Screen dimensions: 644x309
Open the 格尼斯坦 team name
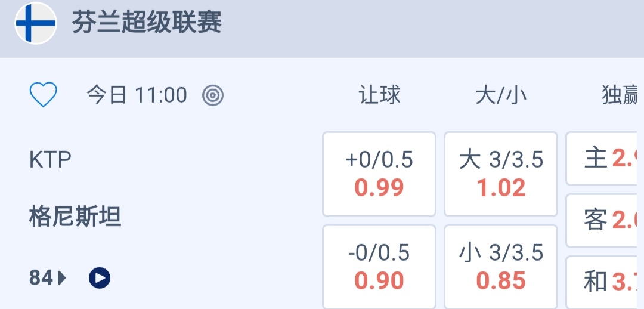(x=75, y=217)
